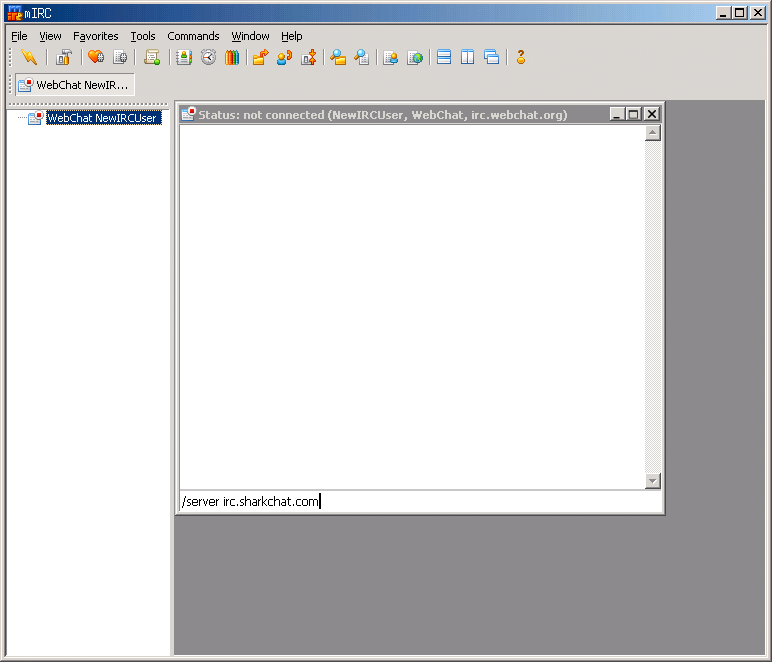This screenshot has width=772, height=662.
Task: Close the Status child window
Action: tap(651, 114)
